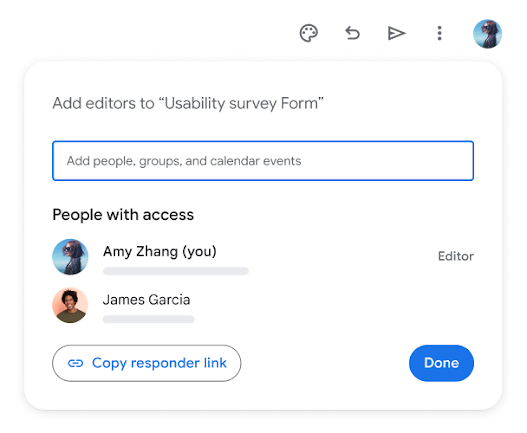The width and height of the screenshot is (527, 433).
Task: Select the Amy Zhang (you) name entry
Action: 160,251
